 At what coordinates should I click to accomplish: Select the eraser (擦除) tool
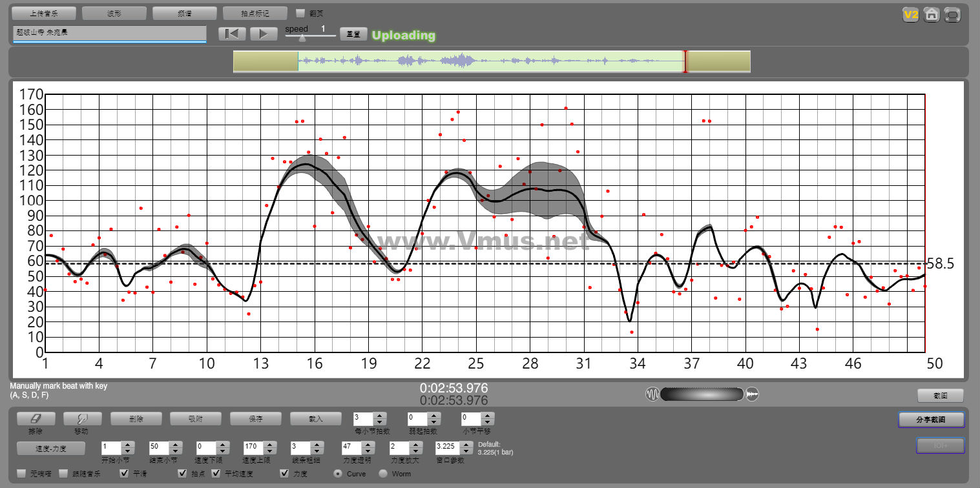click(x=36, y=418)
